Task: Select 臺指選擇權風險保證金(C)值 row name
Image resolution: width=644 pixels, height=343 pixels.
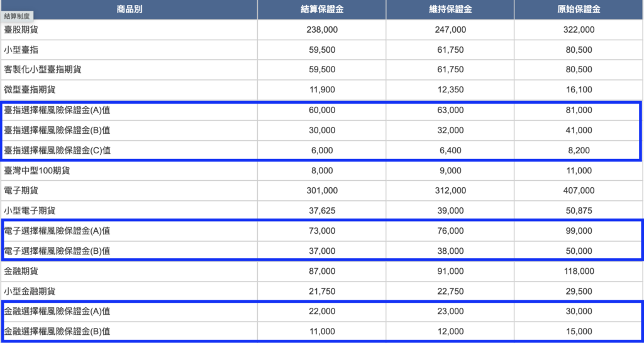Action: [57, 151]
